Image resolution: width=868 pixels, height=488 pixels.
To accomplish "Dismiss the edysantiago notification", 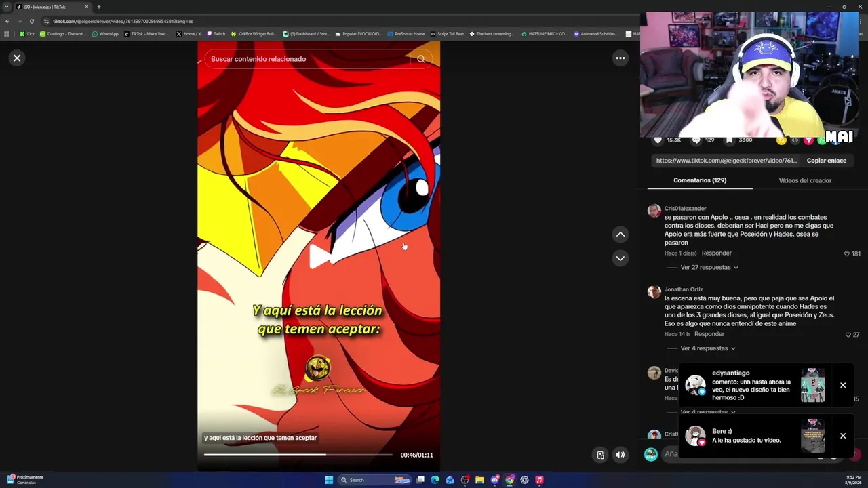I will (843, 385).
